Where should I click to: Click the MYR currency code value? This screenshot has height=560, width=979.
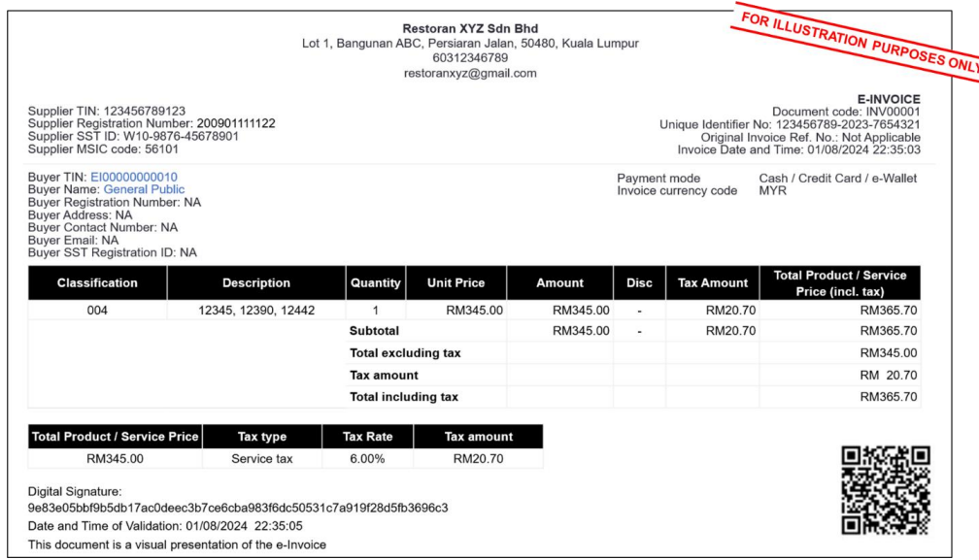pyautogui.click(x=773, y=191)
